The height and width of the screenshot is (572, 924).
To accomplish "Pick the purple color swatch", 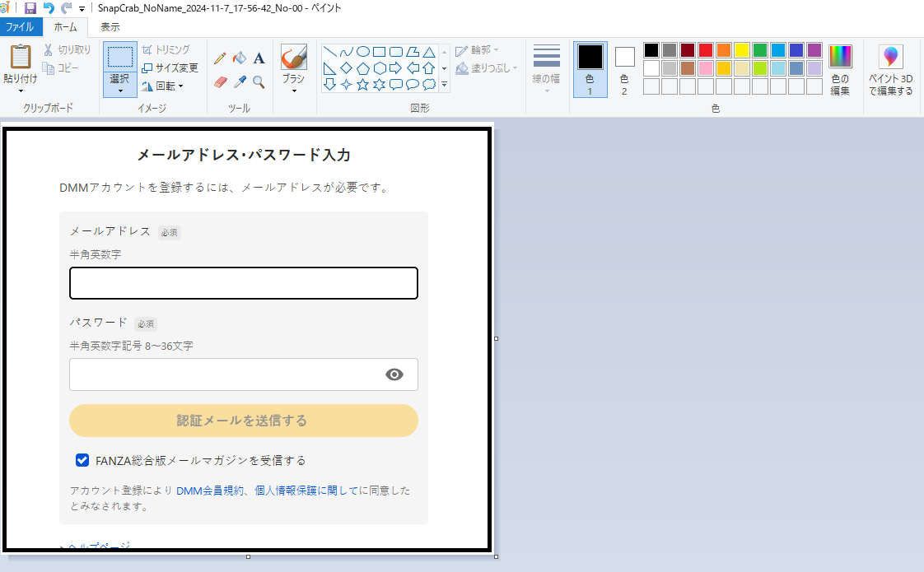I will (x=814, y=50).
